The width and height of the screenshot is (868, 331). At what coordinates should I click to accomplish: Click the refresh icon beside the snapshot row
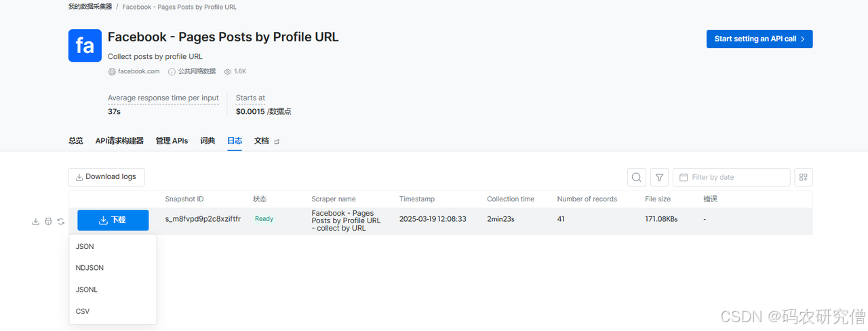[x=61, y=221]
